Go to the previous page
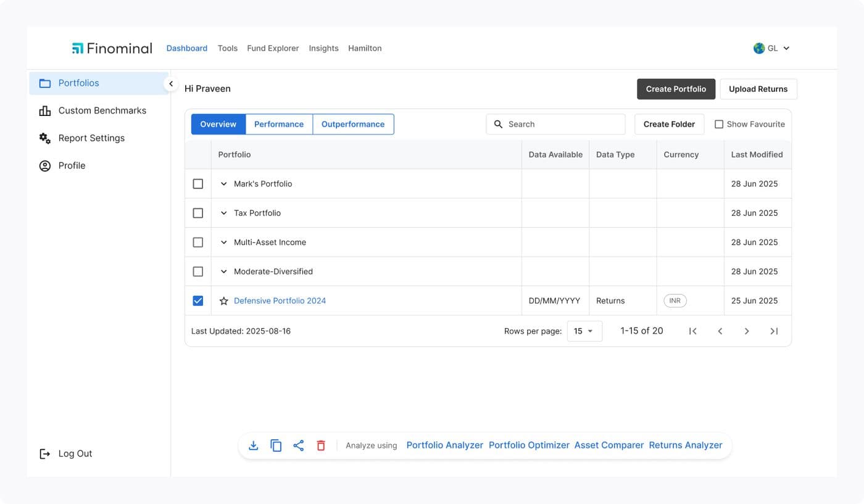The image size is (864, 504). [x=720, y=331]
